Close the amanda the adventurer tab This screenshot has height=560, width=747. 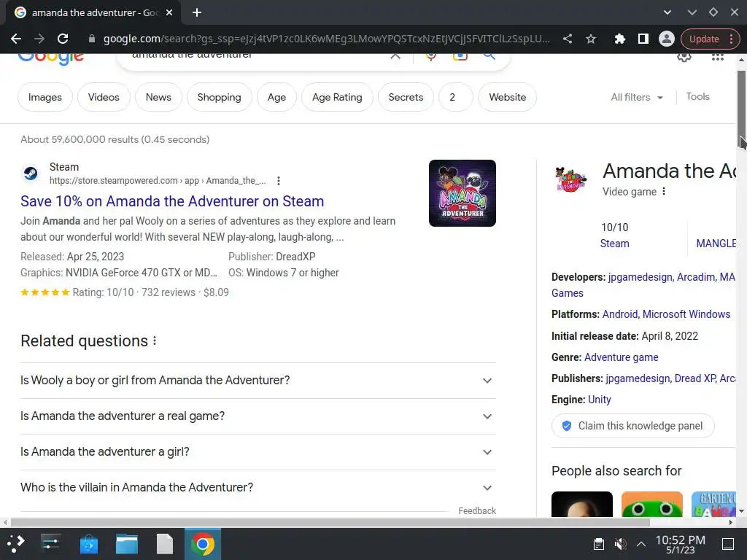coord(169,13)
